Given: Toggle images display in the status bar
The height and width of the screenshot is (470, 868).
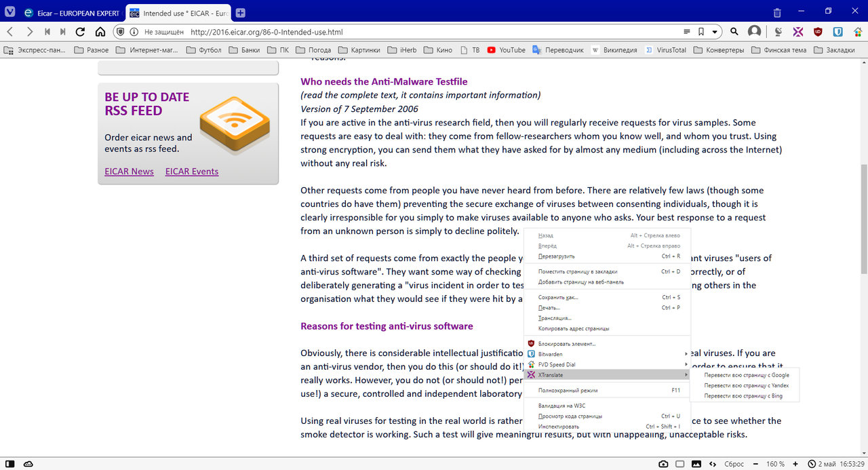Looking at the screenshot, I should point(696,464).
